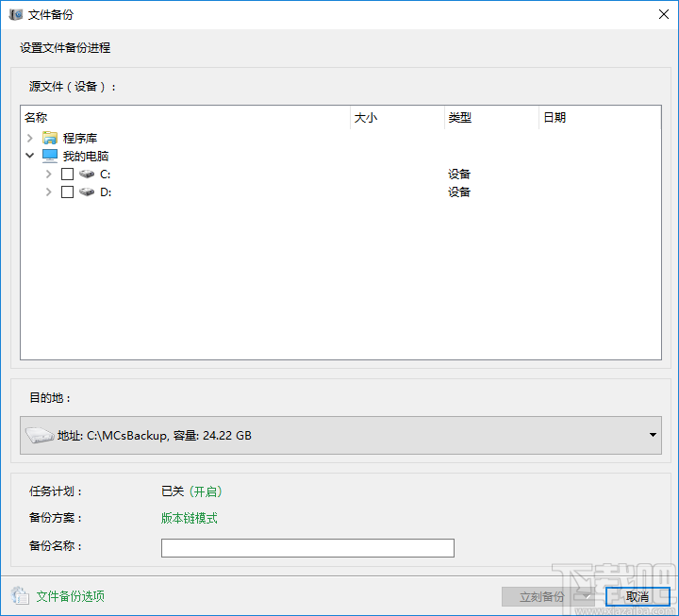Collapse the 我的电脑 tree node
679x616 pixels.
pos(30,156)
